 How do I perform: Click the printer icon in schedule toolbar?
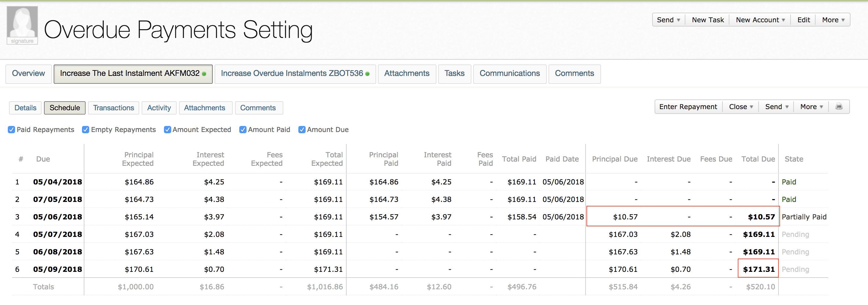pyautogui.click(x=839, y=107)
